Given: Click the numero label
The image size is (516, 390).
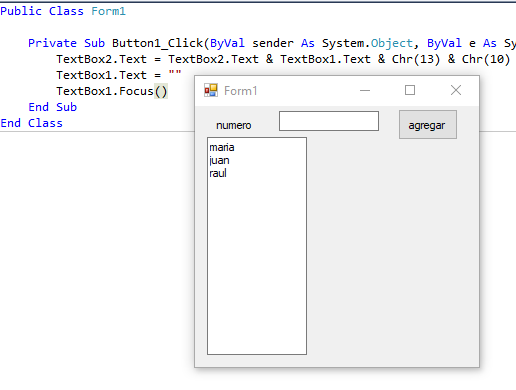Looking at the screenshot, I should tap(233, 125).
